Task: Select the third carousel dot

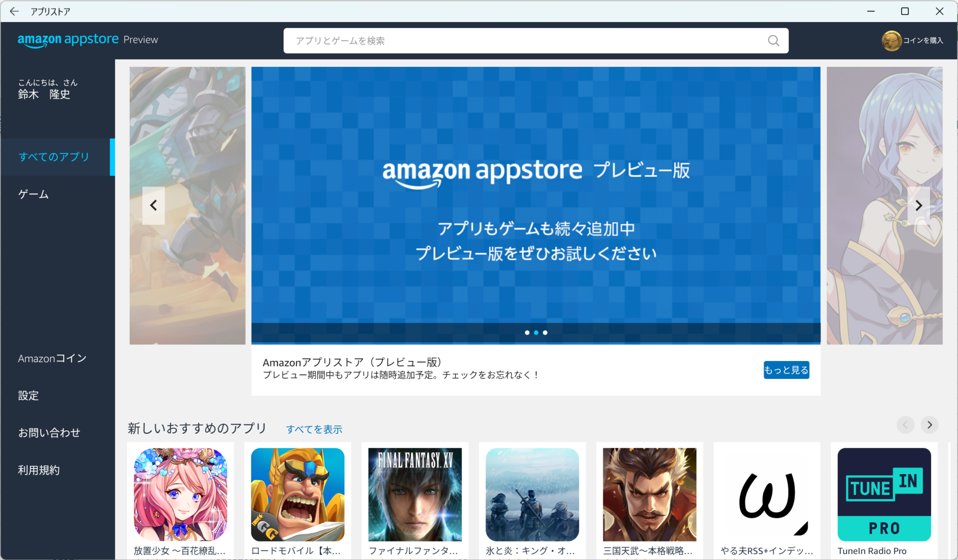Action: pyautogui.click(x=545, y=333)
